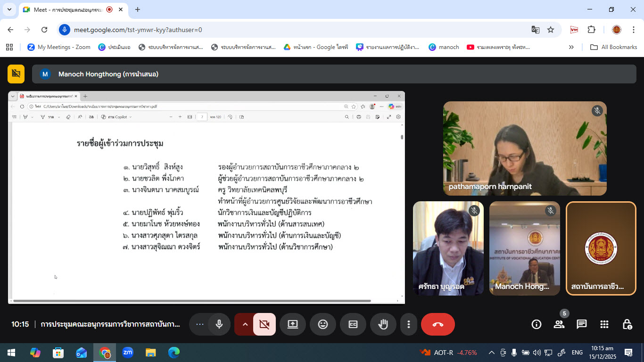Image resolution: width=644 pixels, height=362 pixels.
Task: Open the meeting details info icon
Action: click(536, 324)
